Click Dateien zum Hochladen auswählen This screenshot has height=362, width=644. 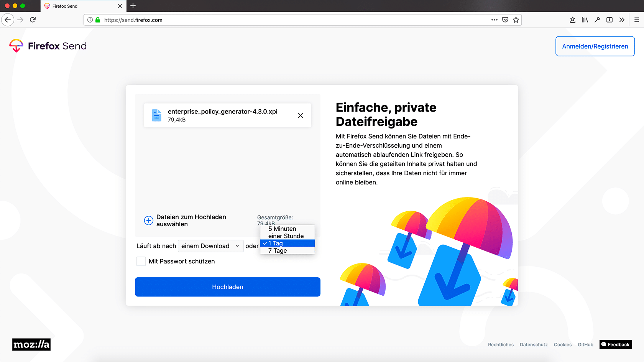191,220
